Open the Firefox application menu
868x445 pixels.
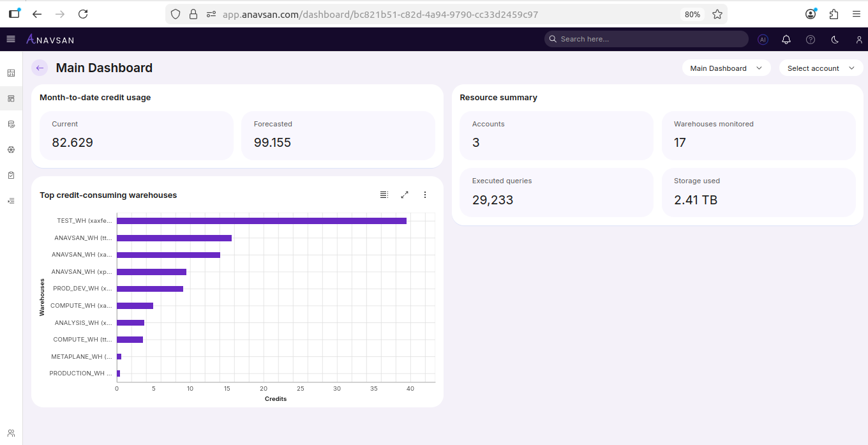(856, 13)
